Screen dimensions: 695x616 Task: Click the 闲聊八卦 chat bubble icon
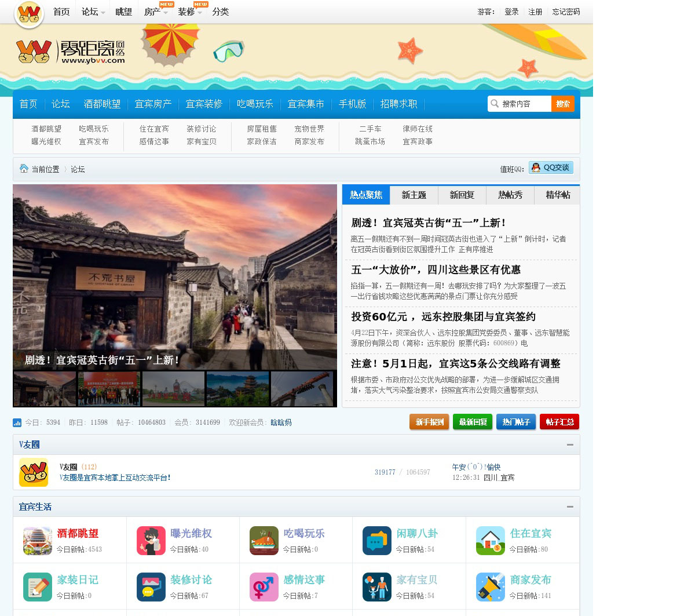click(x=377, y=541)
